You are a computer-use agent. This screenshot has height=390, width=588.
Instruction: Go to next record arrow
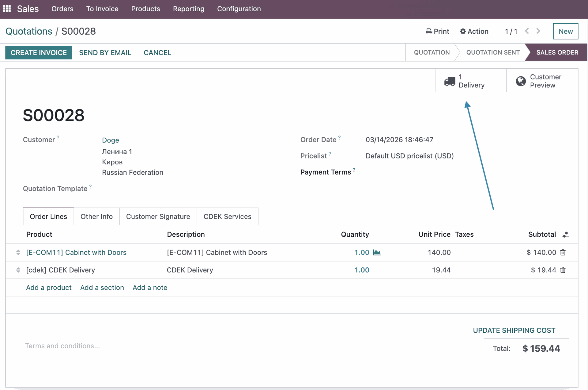point(538,31)
